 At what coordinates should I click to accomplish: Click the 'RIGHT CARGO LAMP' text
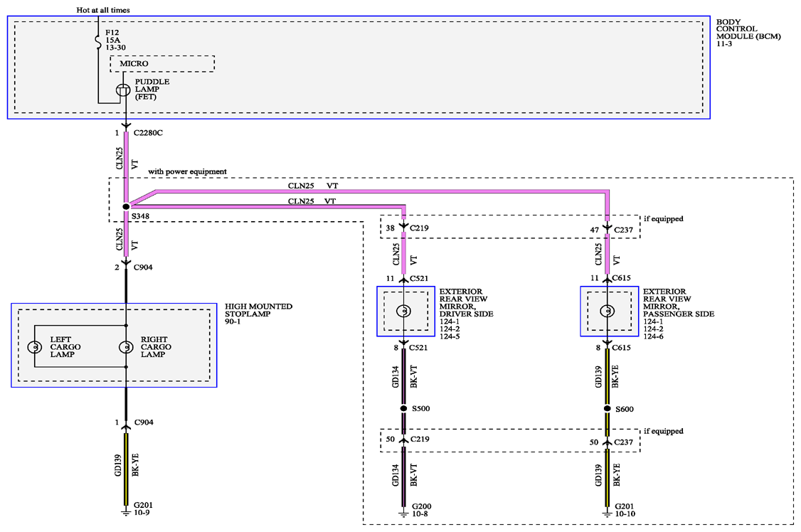tap(156, 346)
